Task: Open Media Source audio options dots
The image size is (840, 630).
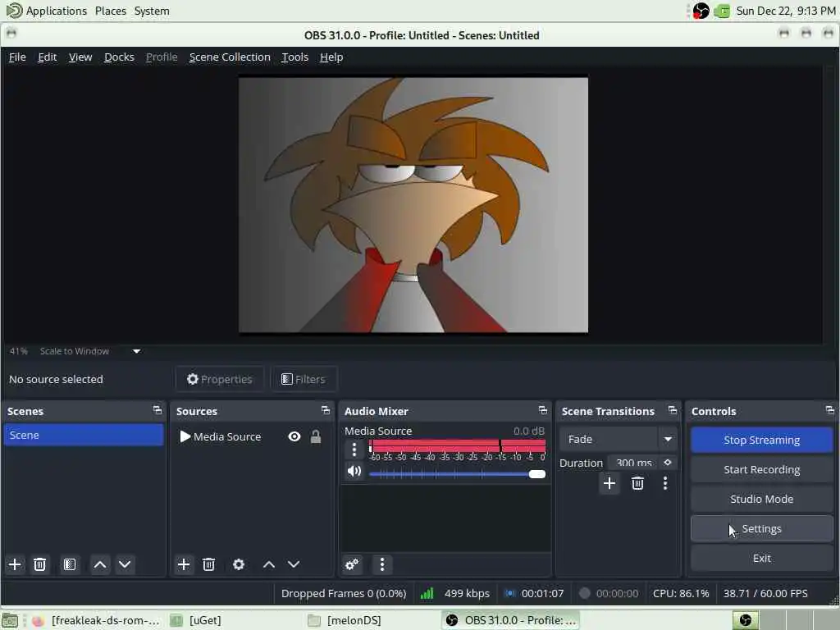Action: pyautogui.click(x=354, y=449)
